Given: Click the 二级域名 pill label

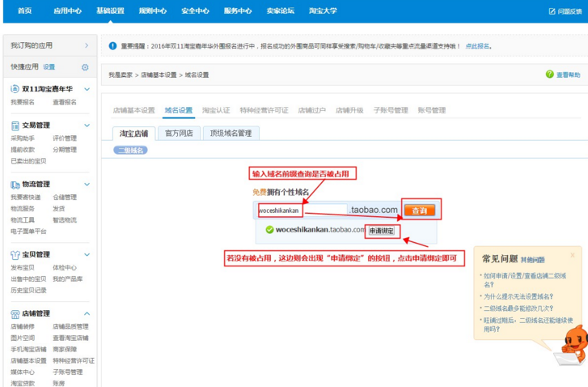Looking at the screenshot, I should coord(130,150).
